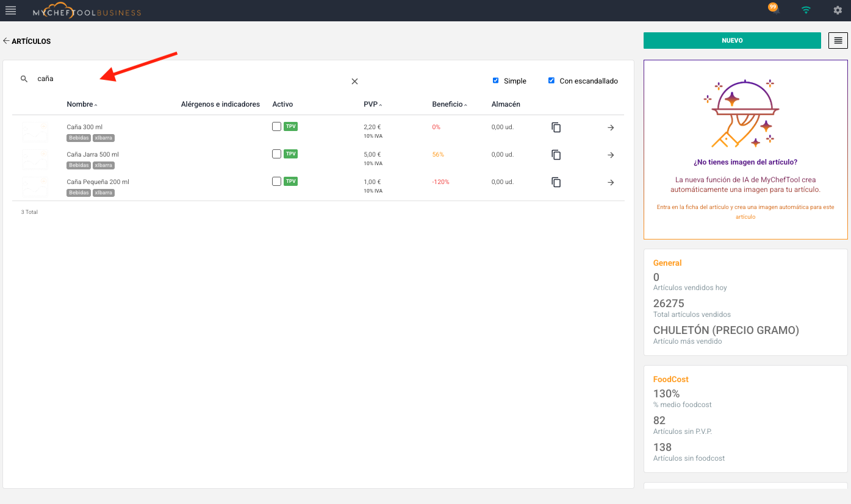
Task: Click the Caña Pequeña 200 ml article name
Action: coord(98,182)
